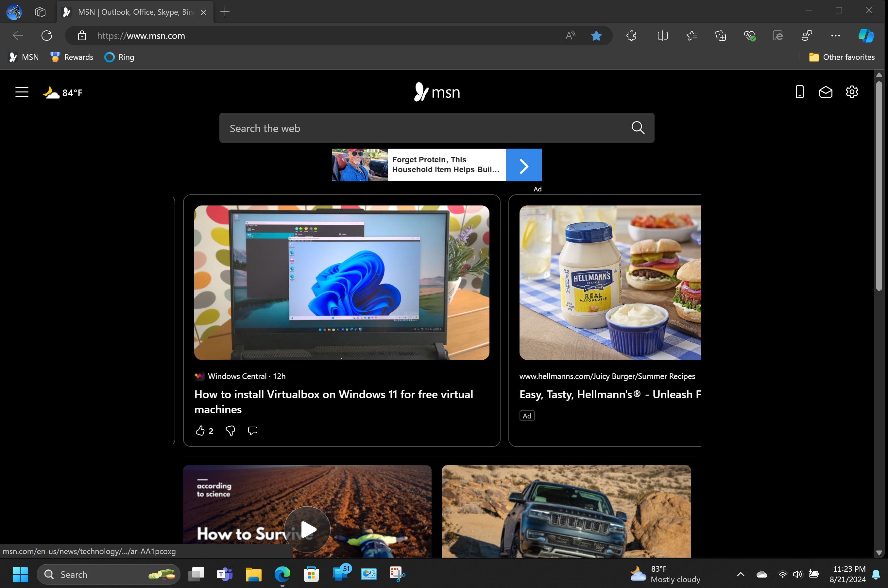The height and width of the screenshot is (588, 888).
Task: Open the MSN navigation hamburger menu
Action: tap(21, 92)
